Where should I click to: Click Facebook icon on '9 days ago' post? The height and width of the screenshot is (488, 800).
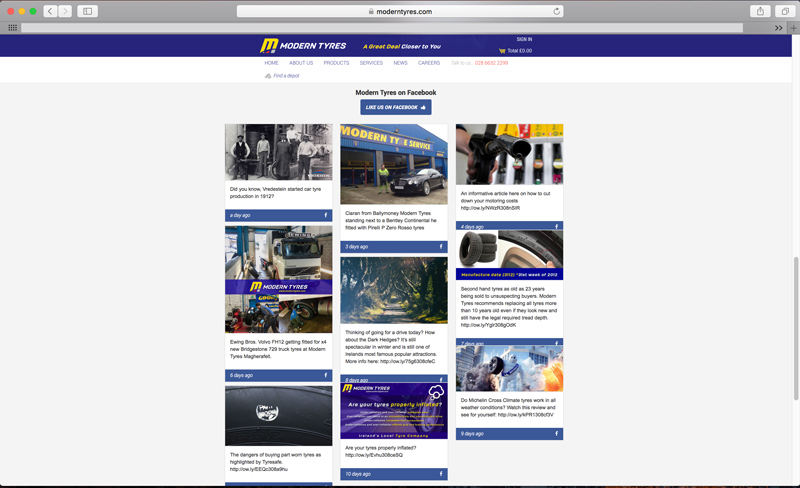(x=556, y=433)
